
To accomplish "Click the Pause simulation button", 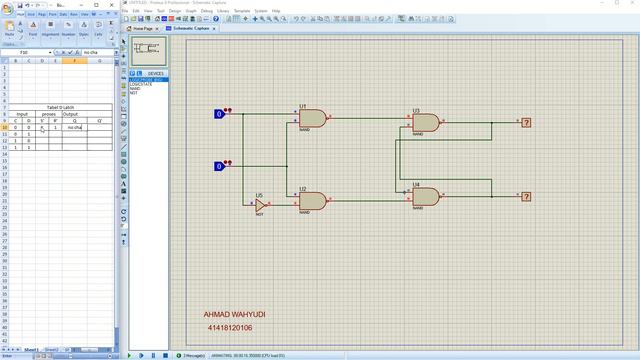I will click(x=153, y=356).
